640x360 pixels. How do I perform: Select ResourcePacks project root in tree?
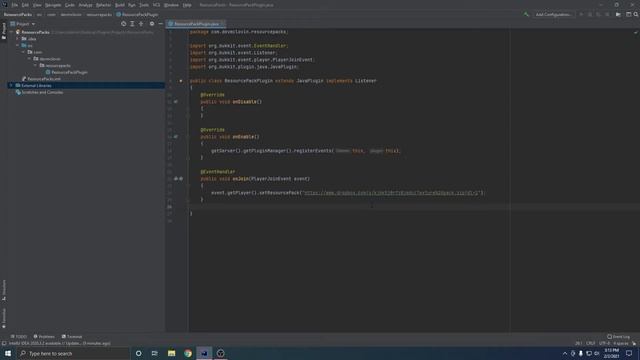36,32
